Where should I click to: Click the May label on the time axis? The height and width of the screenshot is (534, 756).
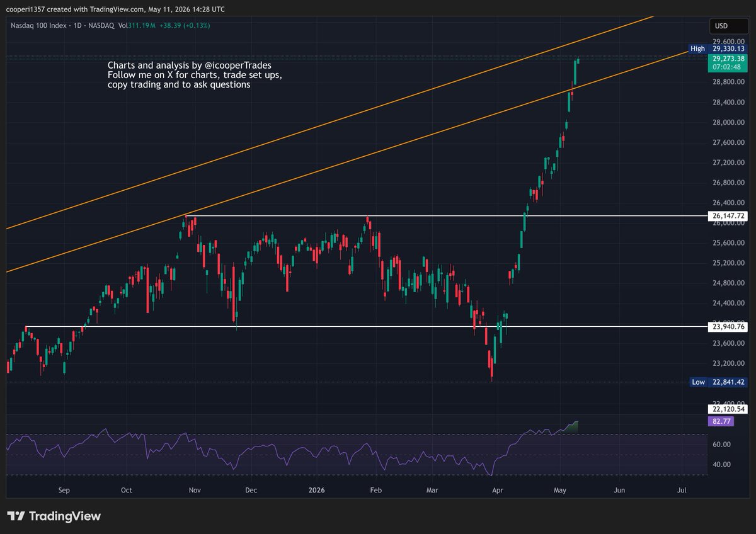pyautogui.click(x=561, y=489)
